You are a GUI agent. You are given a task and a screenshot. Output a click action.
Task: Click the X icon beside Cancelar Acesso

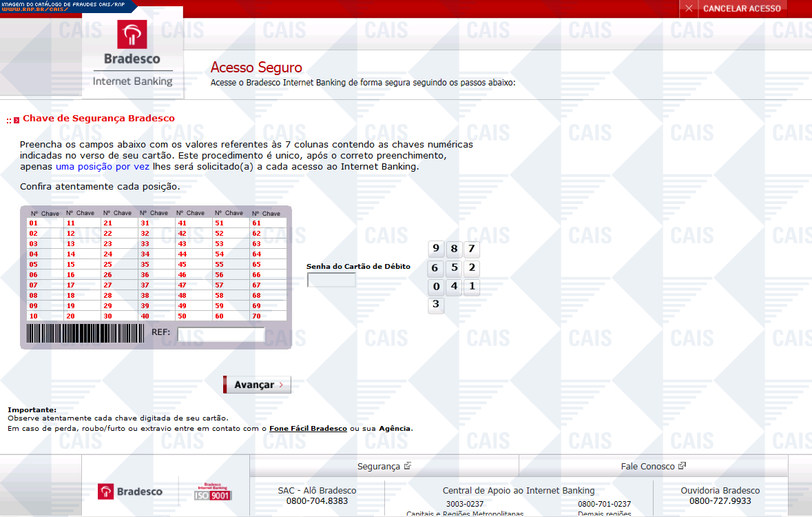click(689, 8)
